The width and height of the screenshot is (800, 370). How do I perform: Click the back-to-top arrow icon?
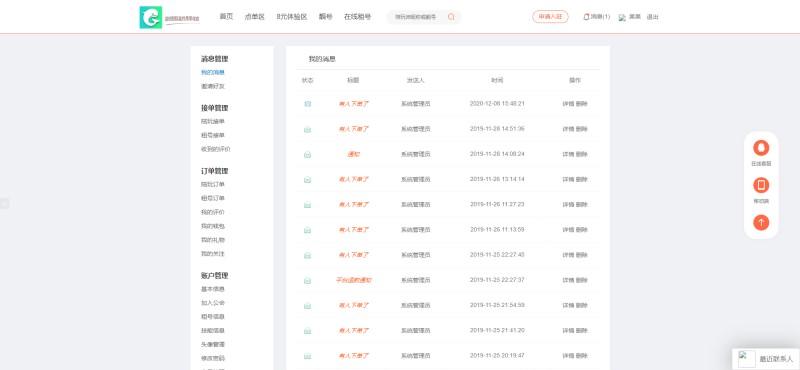(x=761, y=223)
